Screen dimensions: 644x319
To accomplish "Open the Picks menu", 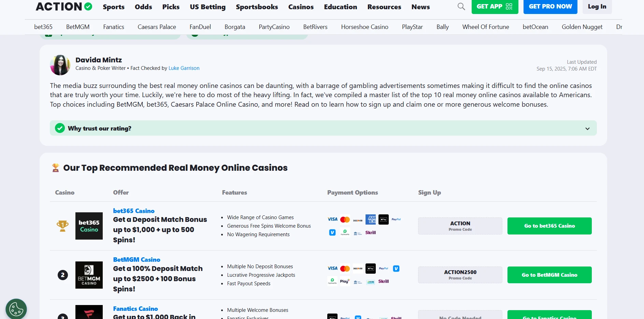I will pyautogui.click(x=171, y=7).
